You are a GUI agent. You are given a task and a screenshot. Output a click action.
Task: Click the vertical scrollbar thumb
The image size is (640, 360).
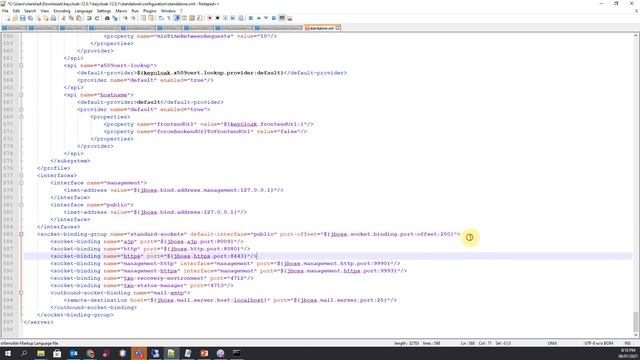point(636,322)
